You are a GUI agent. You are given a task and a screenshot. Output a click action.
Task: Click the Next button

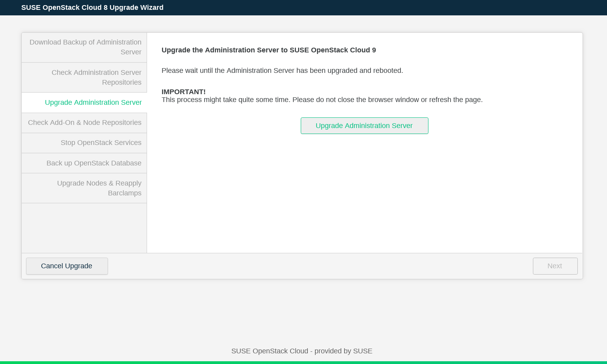(555, 266)
